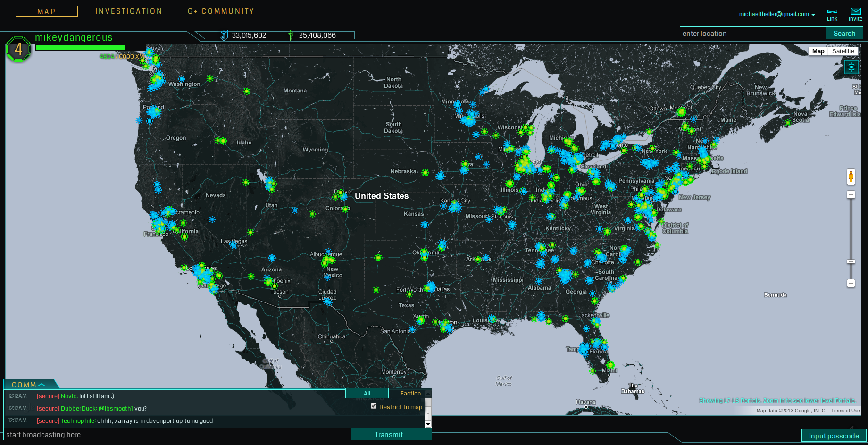Click the Resistance shield score icon

point(224,35)
